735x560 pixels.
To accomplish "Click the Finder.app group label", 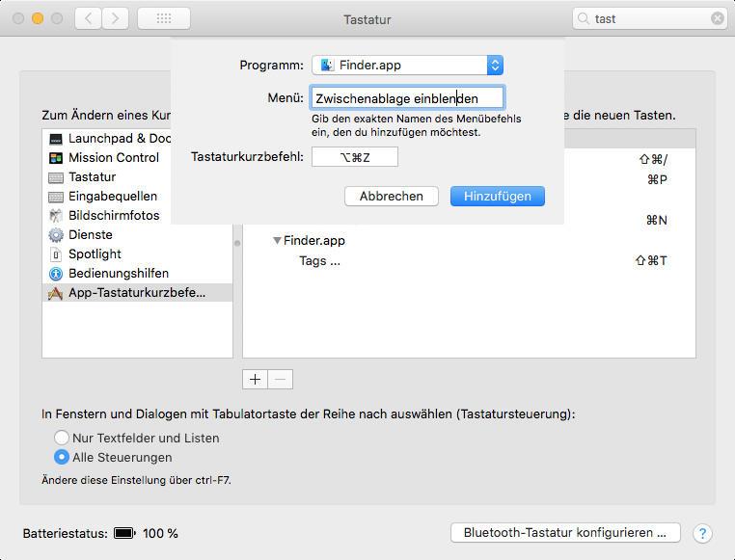I will click(314, 241).
